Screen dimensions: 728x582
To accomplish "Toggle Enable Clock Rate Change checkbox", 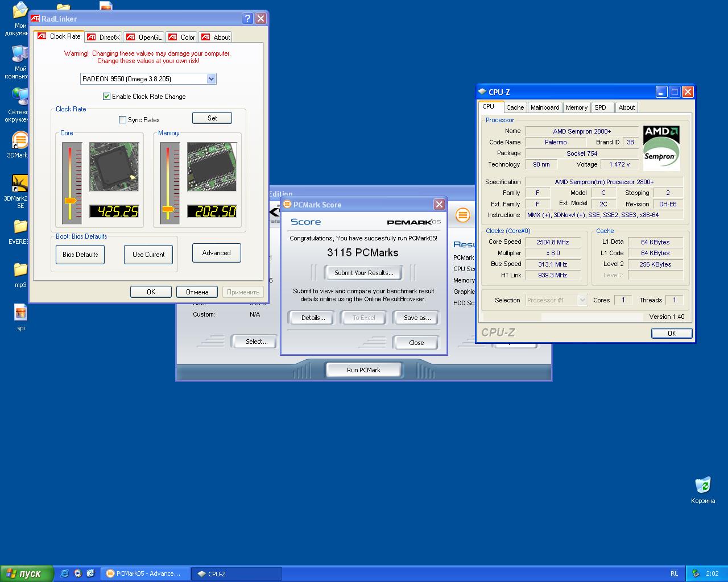I will click(106, 97).
